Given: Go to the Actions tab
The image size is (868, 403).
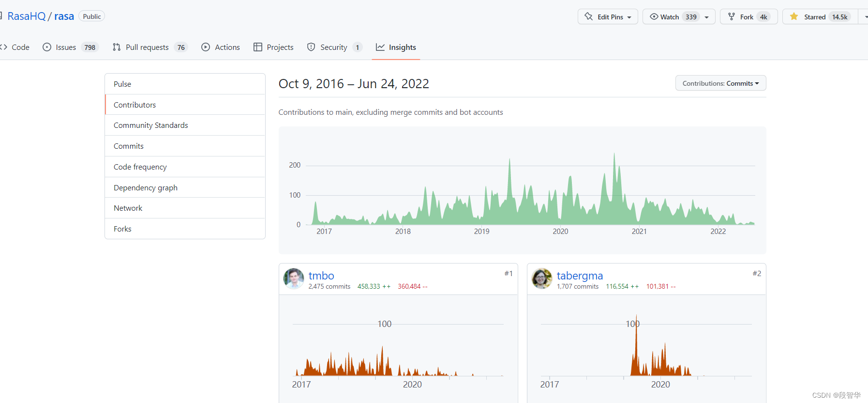Looking at the screenshot, I should tap(221, 47).
